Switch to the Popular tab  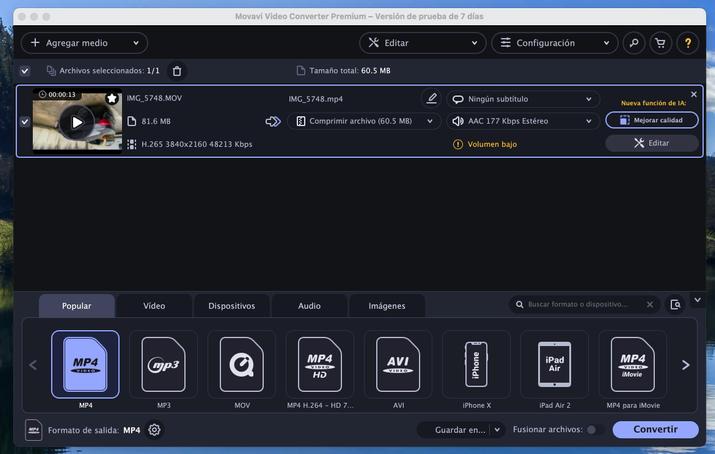click(x=77, y=306)
